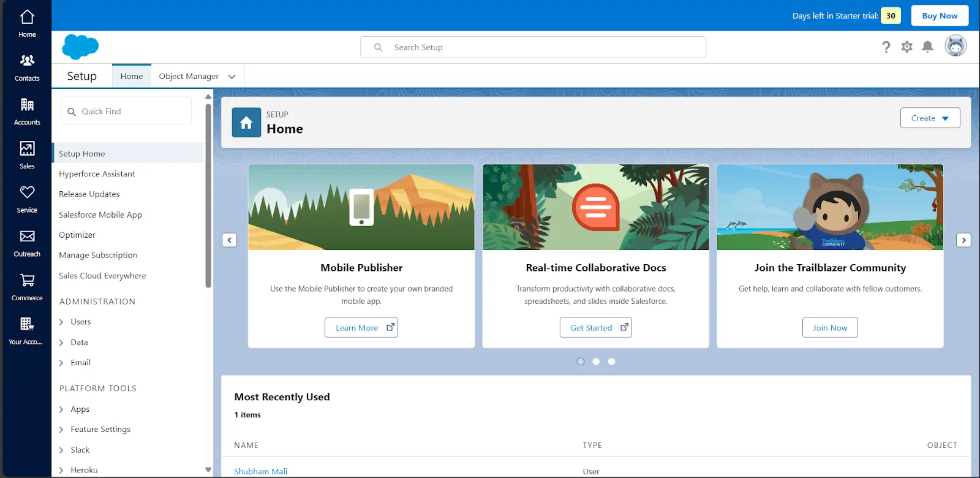Viewport: 980px width, 478px height.
Task: Open the Home icon in the left navigation bar
Action: pyautogui.click(x=27, y=17)
